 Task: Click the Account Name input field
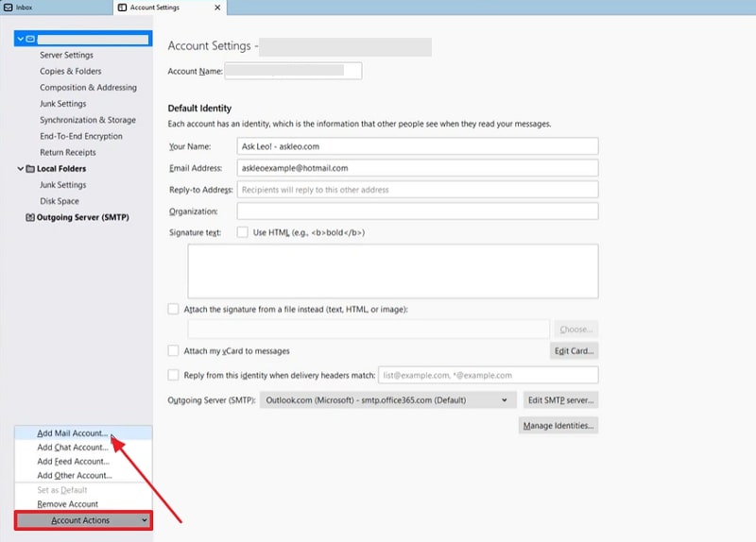pos(293,71)
